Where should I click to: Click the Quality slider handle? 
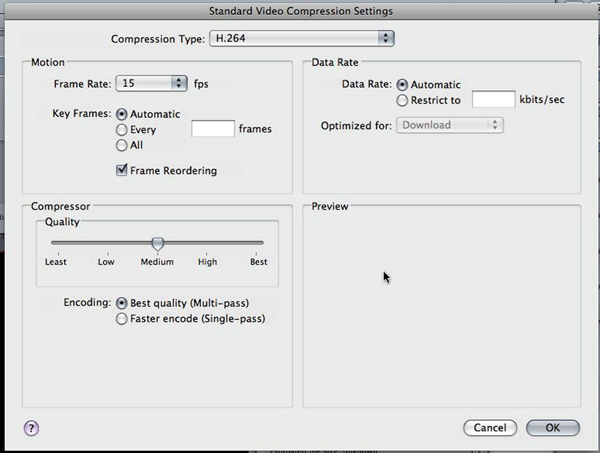point(157,243)
